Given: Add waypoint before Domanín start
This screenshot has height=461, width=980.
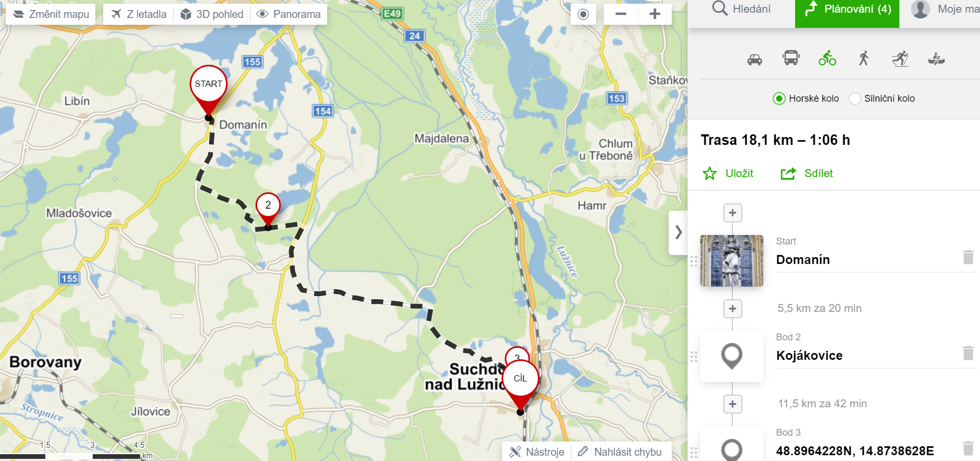Looking at the screenshot, I should (732, 213).
